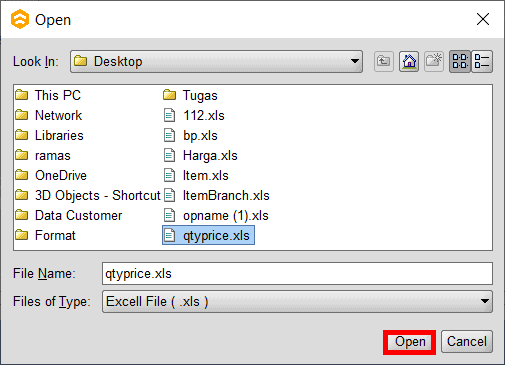Screen dimensions: 505x365
Task: Switch to Details view
Action: click(x=482, y=61)
